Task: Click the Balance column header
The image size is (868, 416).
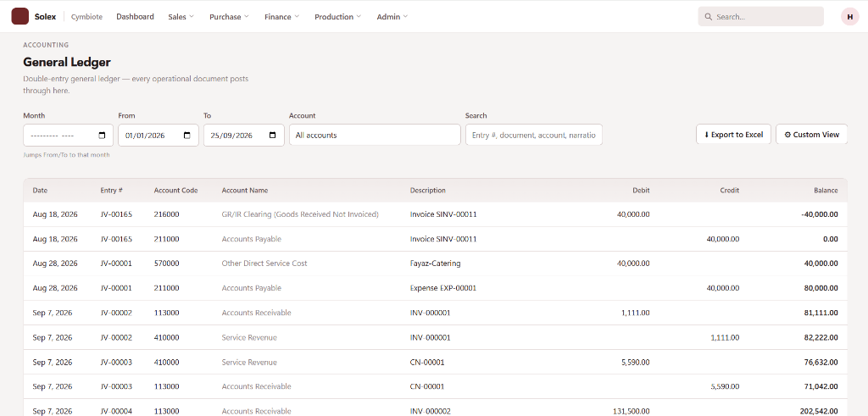Action: (x=826, y=191)
